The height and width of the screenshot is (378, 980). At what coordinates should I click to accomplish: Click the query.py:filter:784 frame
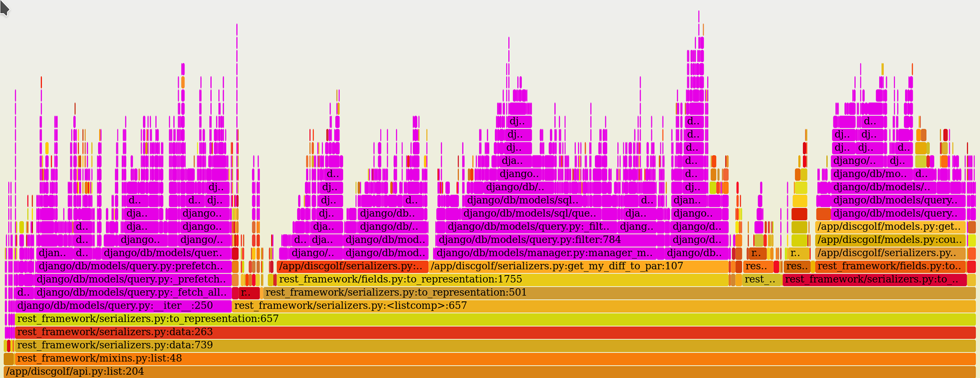(550, 240)
